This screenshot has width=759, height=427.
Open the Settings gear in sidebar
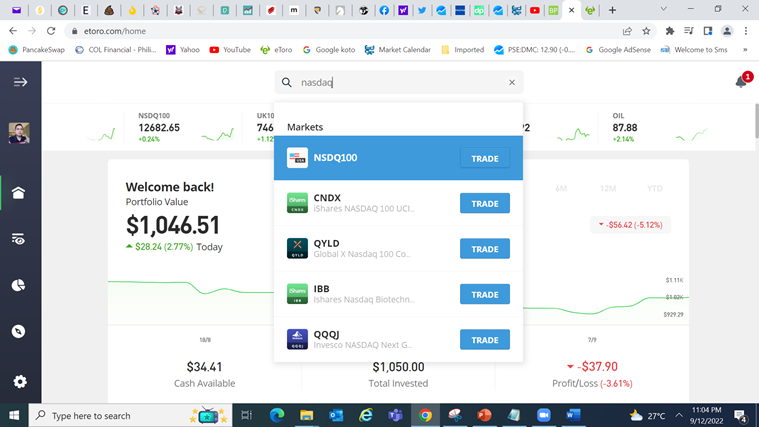coord(20,381)
